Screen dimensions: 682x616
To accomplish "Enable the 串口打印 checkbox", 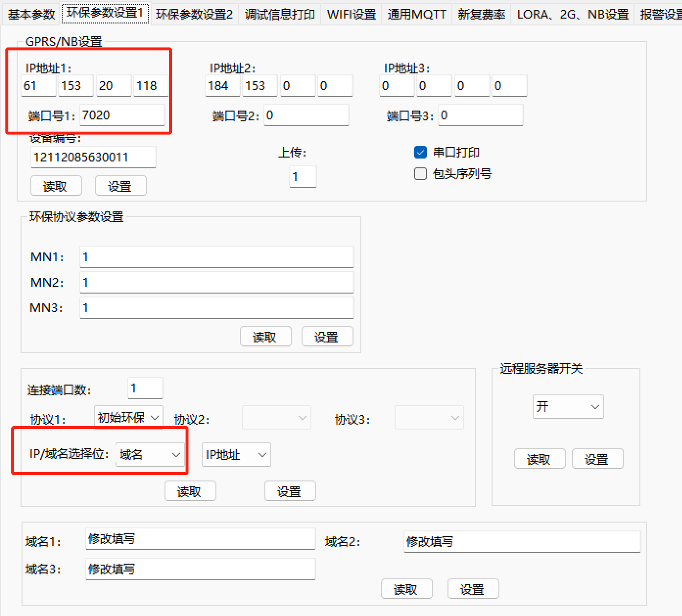I will [x=421, y=153].
